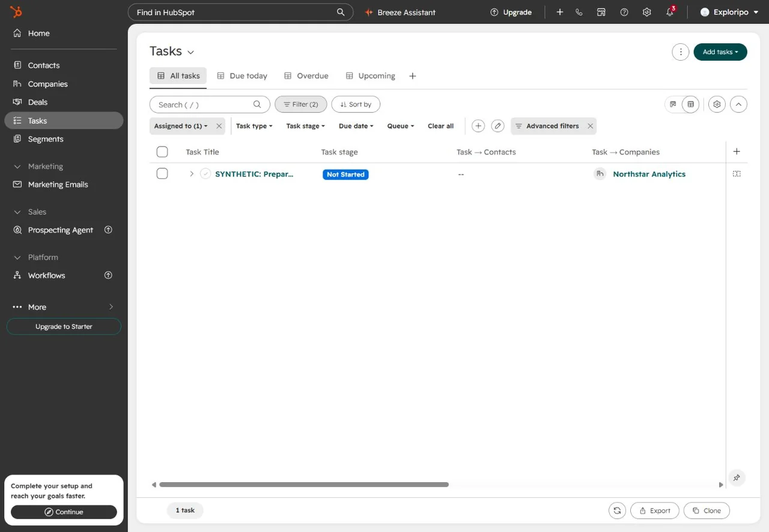
Task: Click the Clone button
Action: coord(707,510)
